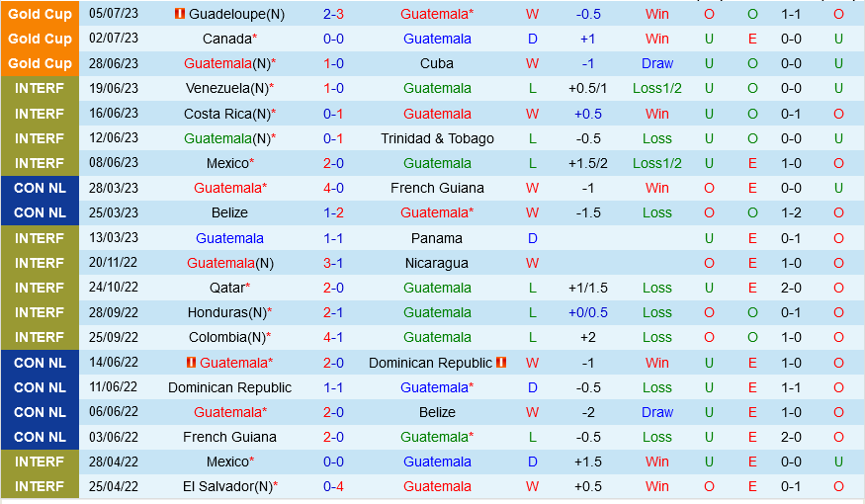The width and height of the screenshot is (865, 504).
Task: Click the CON NL label on 28/03/23 row
Action: tap(40, 188)
